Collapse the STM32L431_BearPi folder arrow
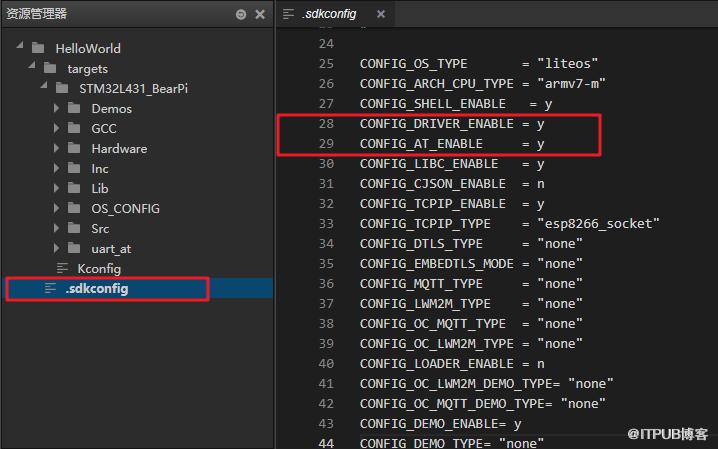Screen dimensions: 718x449 coord(44,86)
